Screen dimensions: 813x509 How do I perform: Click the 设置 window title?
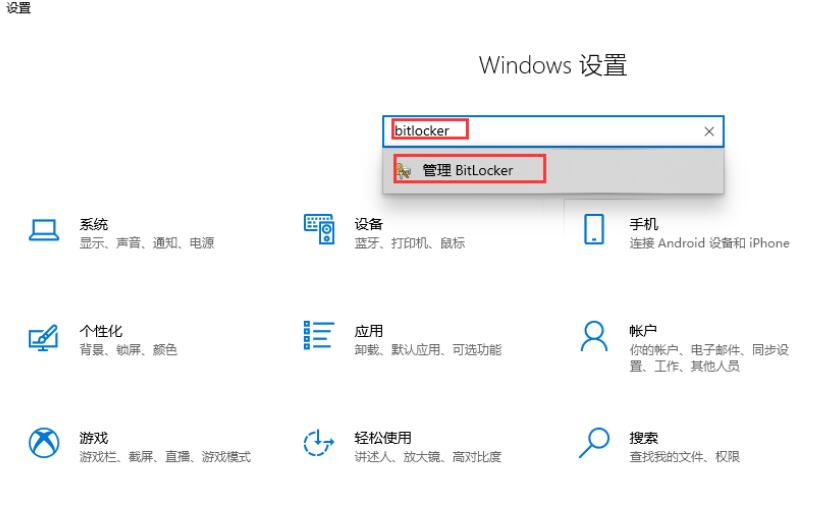(x=18, y=8)
